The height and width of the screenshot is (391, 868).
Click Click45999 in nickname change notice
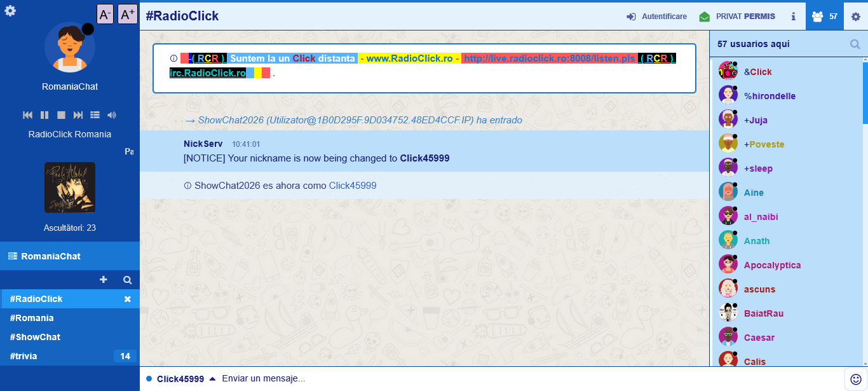pos(424,158)
